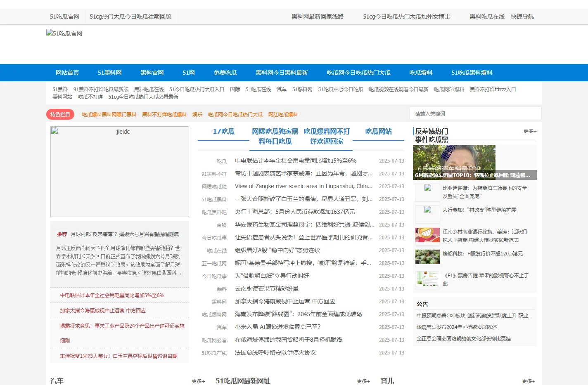The width and height of the screenshot is (588, 385).
Task: Click 更多+ next to 51吃瓜网最新网址
Action: coord(363,381)
